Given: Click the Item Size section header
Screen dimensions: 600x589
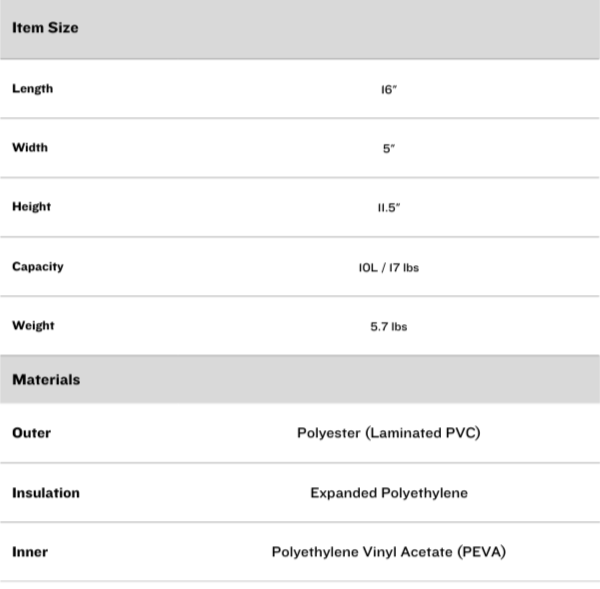Looking at the screenshot, I should [x=45, y=28].
